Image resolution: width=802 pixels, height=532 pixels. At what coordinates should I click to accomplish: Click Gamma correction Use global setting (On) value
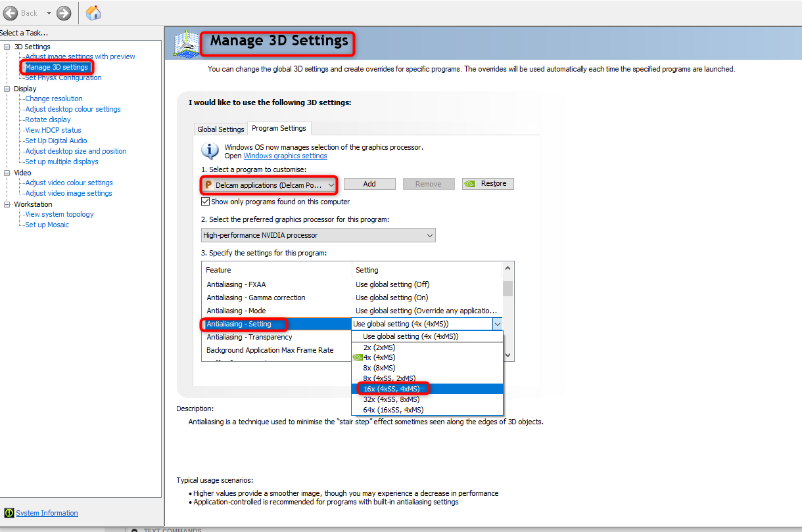click(x=392, y=298)
